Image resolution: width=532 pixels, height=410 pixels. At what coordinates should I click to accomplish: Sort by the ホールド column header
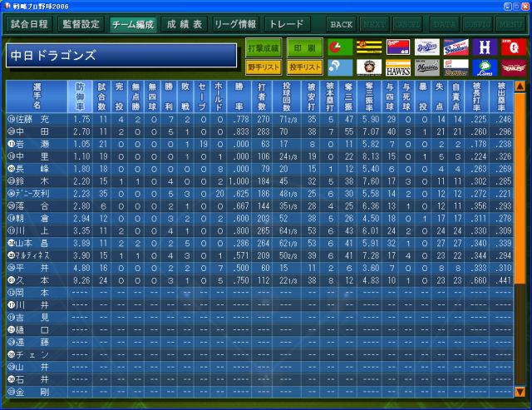(219, 96)
